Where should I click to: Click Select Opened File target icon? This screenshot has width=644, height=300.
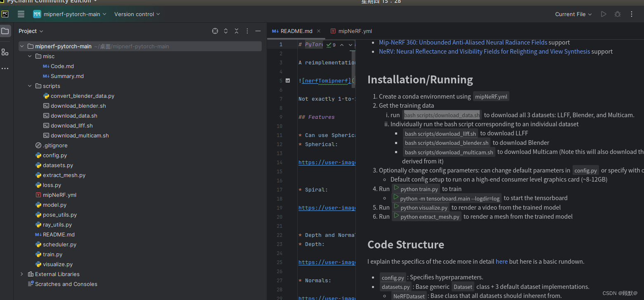pyautogui.click(x=215, y=31)
